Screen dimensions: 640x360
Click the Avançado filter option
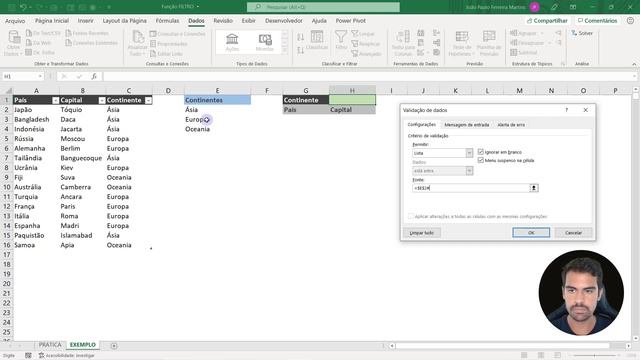coord(366,53)
